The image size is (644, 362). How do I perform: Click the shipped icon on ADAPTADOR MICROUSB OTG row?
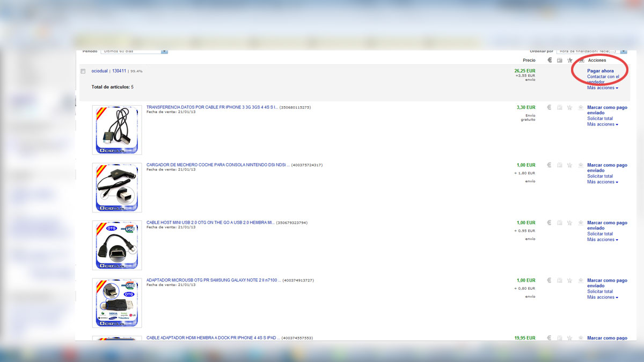tap(560, 280)
